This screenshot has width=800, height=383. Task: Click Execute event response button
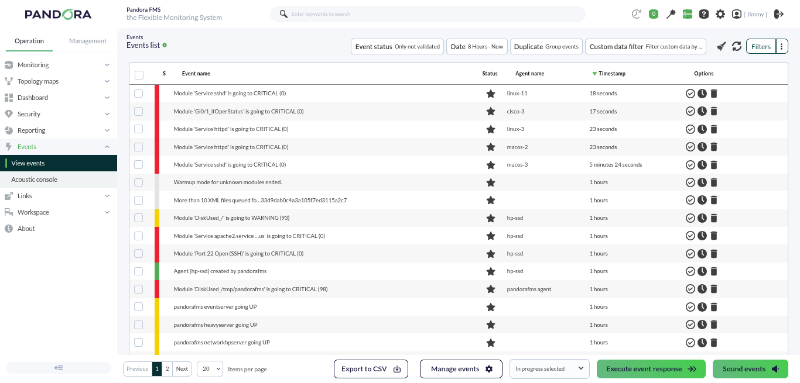pyautogui.click(x=651, y=369)
